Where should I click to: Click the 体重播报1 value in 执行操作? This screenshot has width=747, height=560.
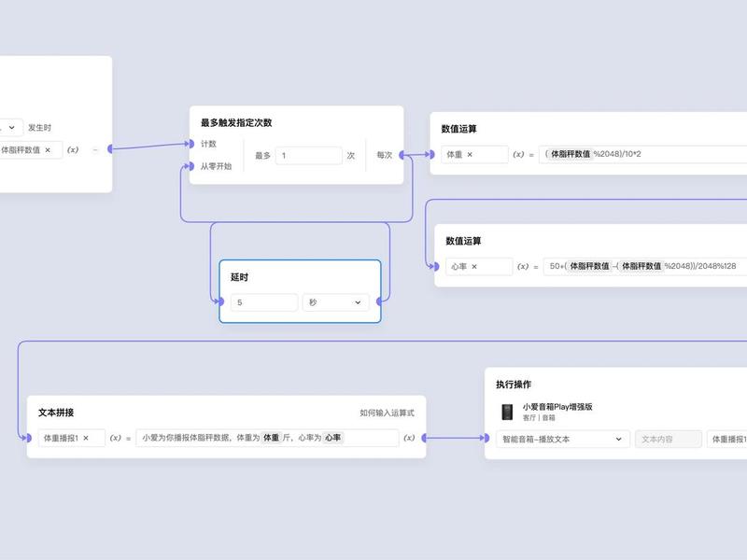(x=728, y=439)
